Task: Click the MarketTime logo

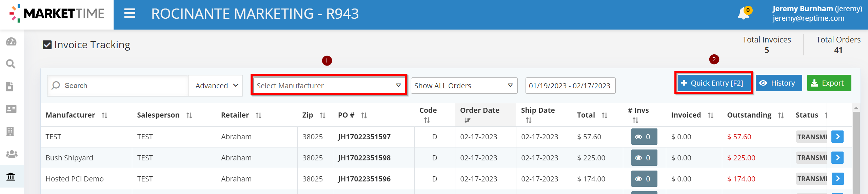Action: coord(57,14)
